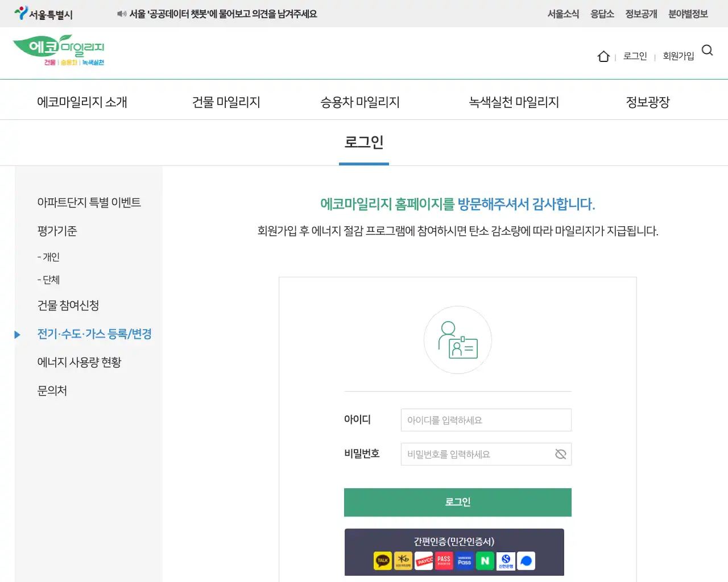Click the 서울특별시 logo
Image resolution: width=728 pixels, height=582 pixels.
[x=44, y=14]
